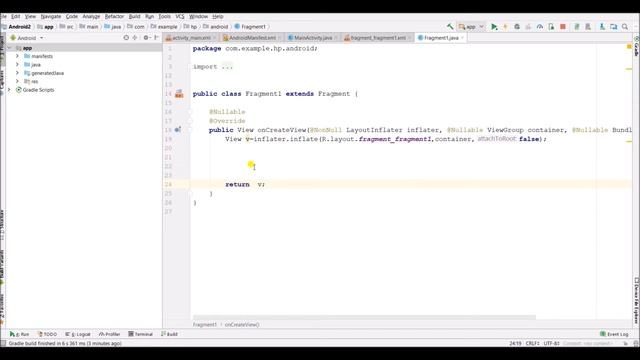Open the app run configuration dropdown
The width and height of the screenshot is (640, 360).
471,27
